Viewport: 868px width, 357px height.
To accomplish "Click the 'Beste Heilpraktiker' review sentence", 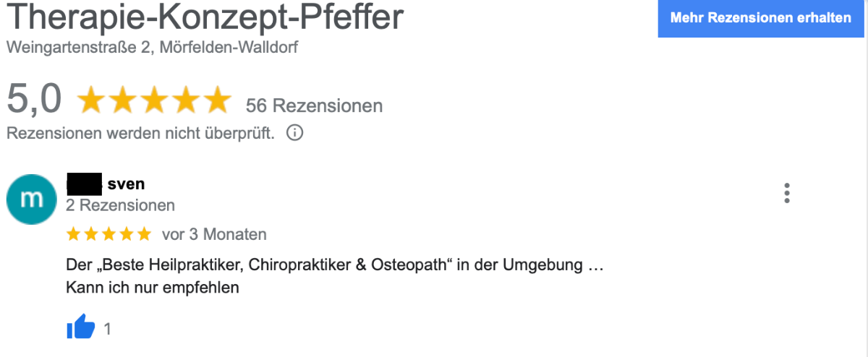I will pyautogui.click(x=324, y=265).
